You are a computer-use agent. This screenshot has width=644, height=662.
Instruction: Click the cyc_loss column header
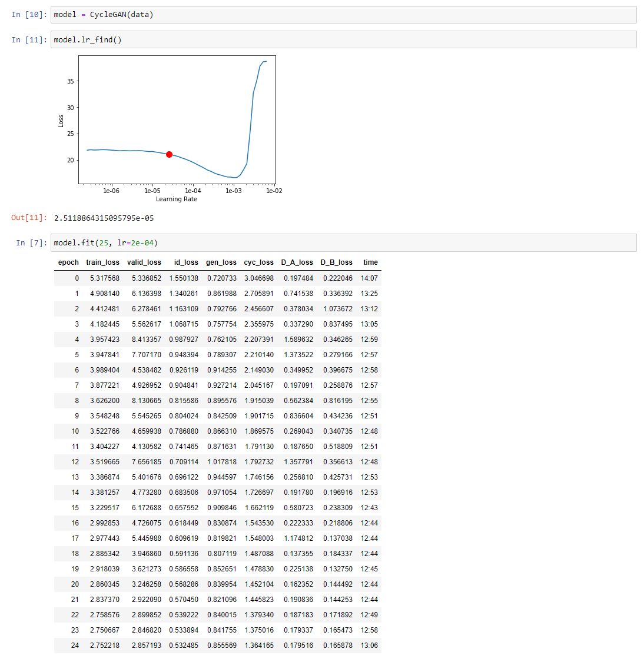click(258, 262)
